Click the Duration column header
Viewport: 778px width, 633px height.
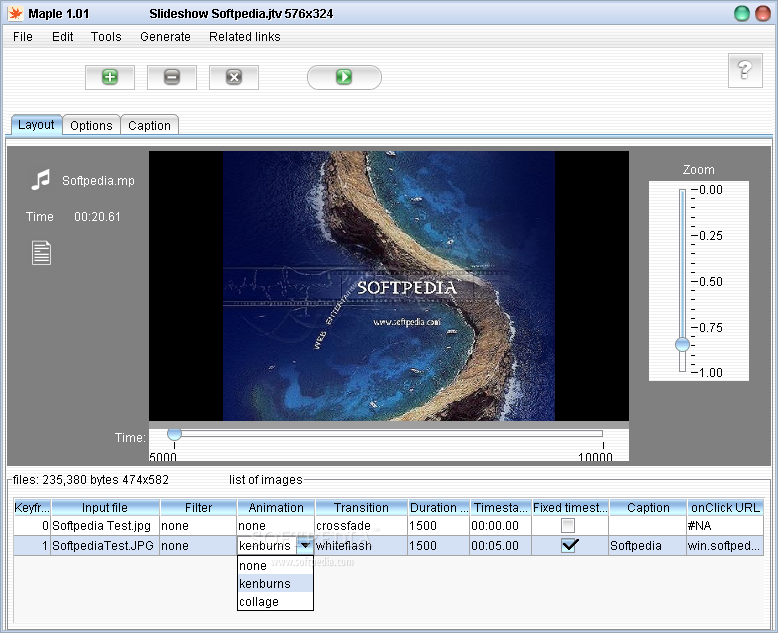439,507
